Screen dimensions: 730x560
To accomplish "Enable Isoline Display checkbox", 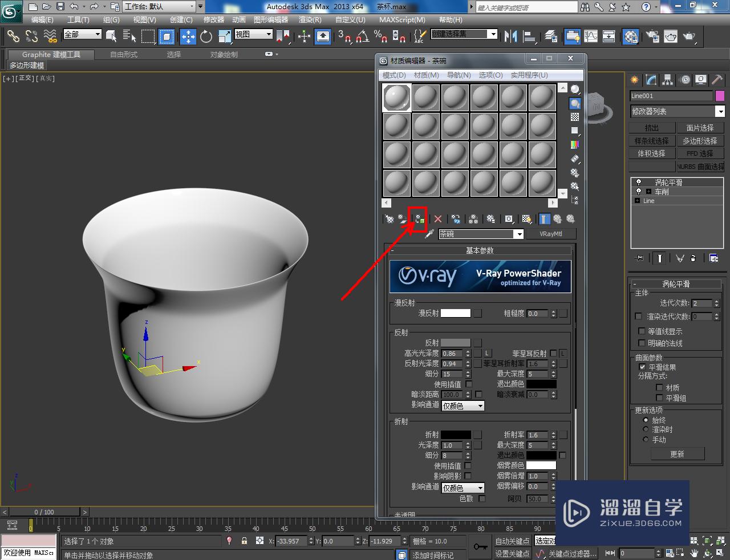I will click(x=642, y=331).
